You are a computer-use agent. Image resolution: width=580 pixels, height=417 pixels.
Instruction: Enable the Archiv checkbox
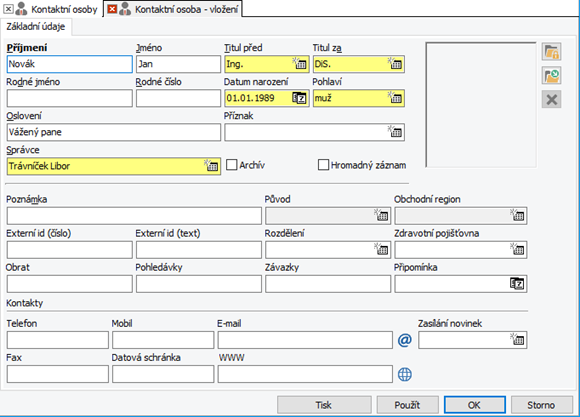coord(232,165)
